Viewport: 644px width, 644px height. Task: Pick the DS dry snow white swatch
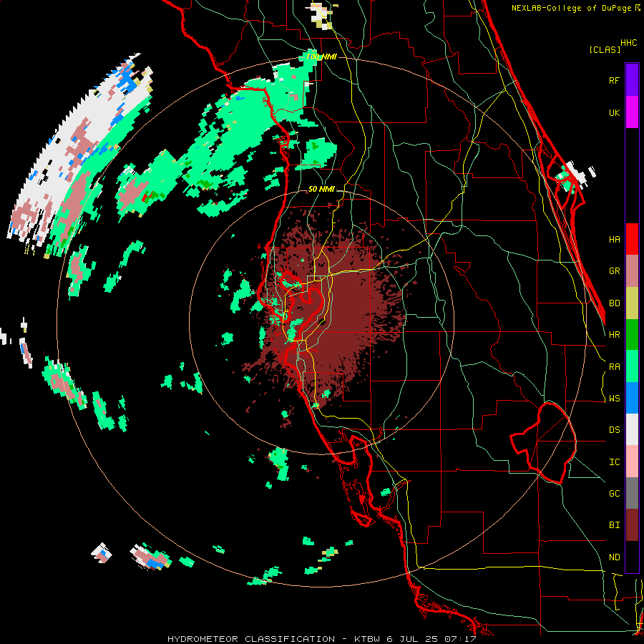point(632,429)
